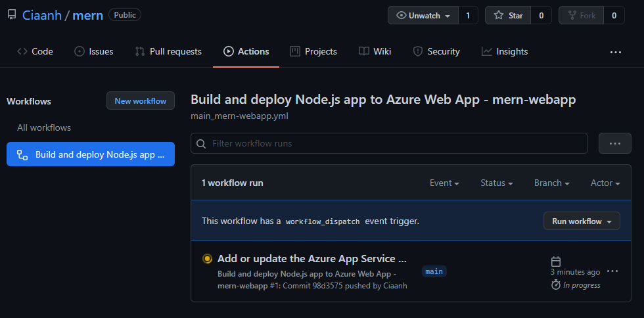Viewport: 644px width, 318px height.
Task: Open the Ciaanh owner profile link
Action: click(42, 16)
